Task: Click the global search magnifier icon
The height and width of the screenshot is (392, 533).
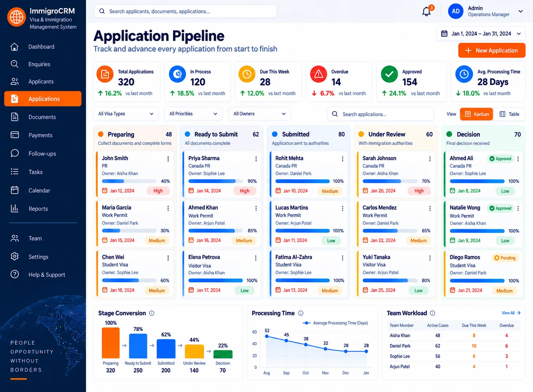Action: tap(102, 11)
